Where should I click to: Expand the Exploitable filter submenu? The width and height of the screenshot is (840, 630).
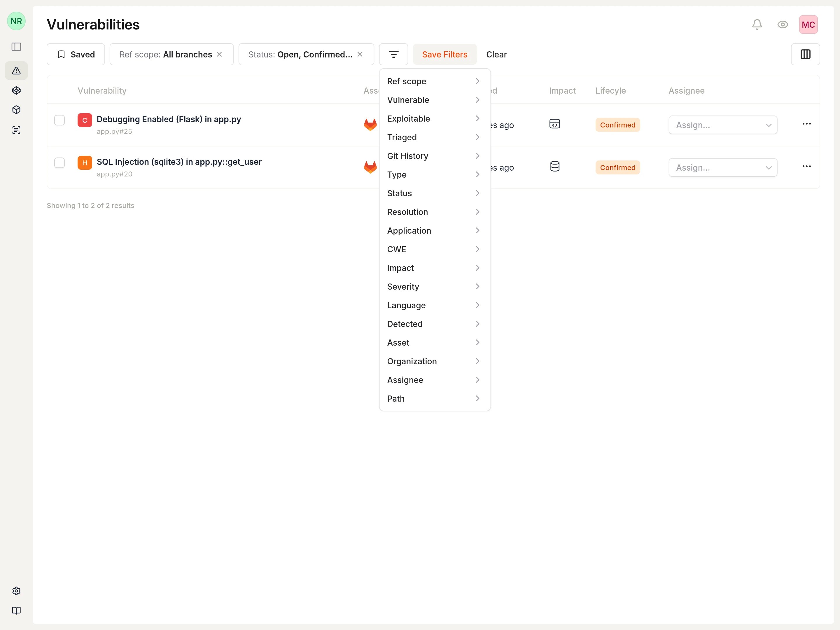pyautogui.click(x=435, y=118)
